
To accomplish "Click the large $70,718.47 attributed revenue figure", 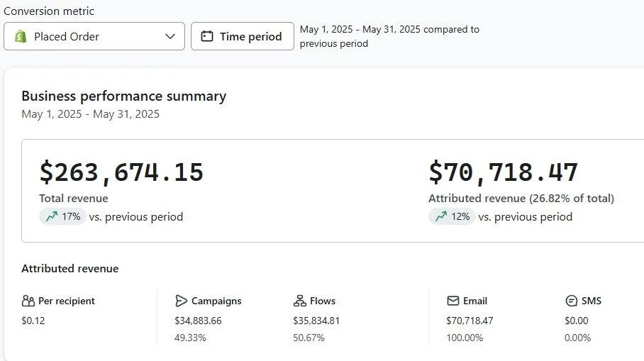I will 503,172.
